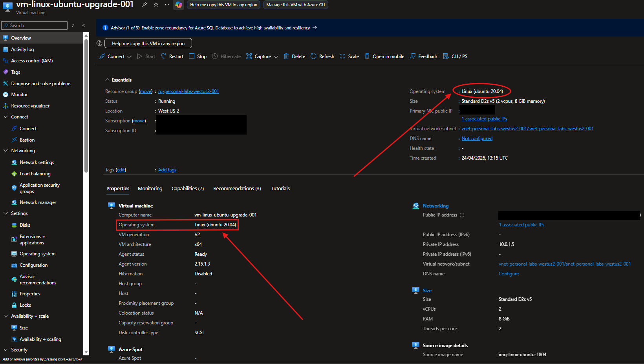The width and height of the screenshot is (644, 364).
Task: Mark VM as favorite with star
Action: click(x=156, y=5)
